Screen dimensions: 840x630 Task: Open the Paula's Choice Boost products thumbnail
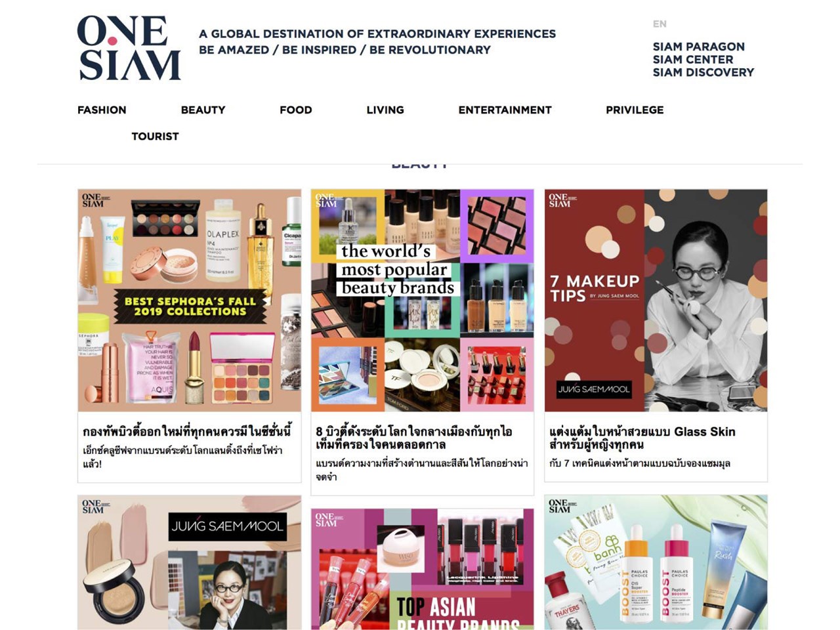tap(656, 562)
